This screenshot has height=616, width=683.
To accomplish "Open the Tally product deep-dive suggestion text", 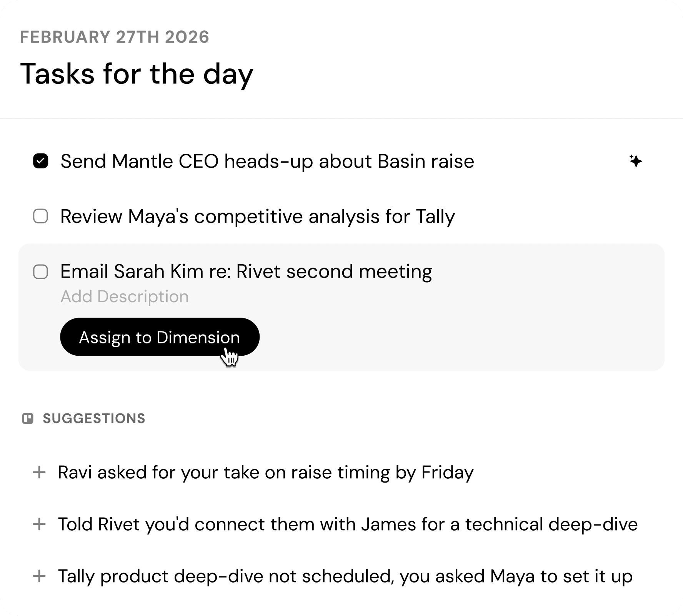I will [345, 576].
